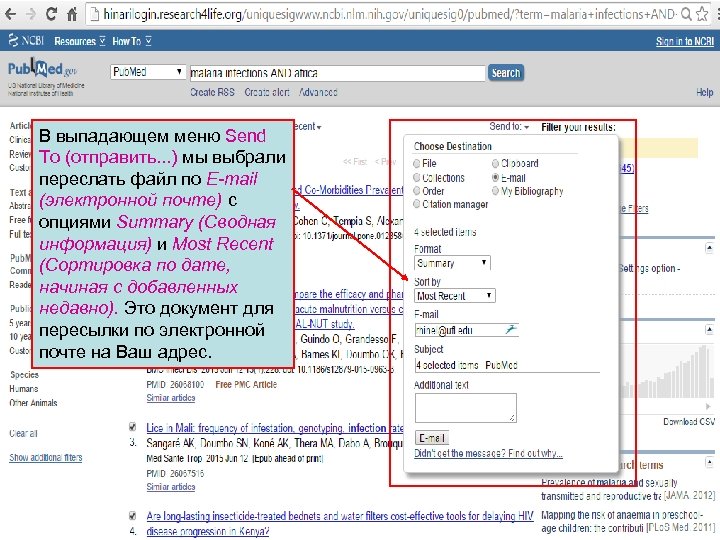The width and height of the screenshot is (720, 540).
Task: Open the PubMed database dropdown
Action: tap(148, 72)
